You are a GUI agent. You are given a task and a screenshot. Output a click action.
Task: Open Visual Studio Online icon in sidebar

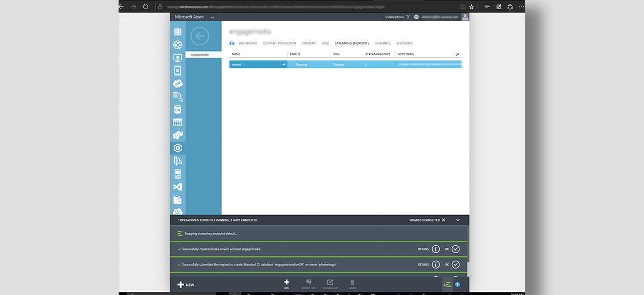click(x=178, y=187)
